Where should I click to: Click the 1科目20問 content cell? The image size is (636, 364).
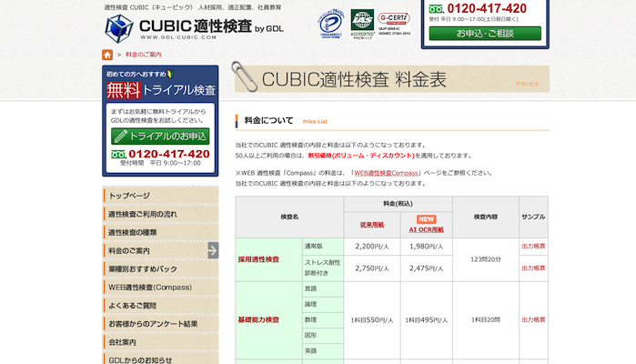(486, 319)
